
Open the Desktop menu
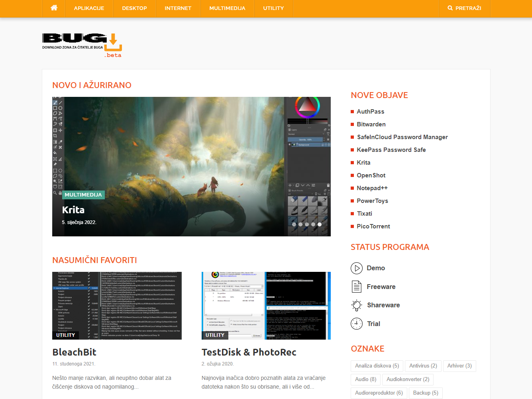click(x=134, y=8)
